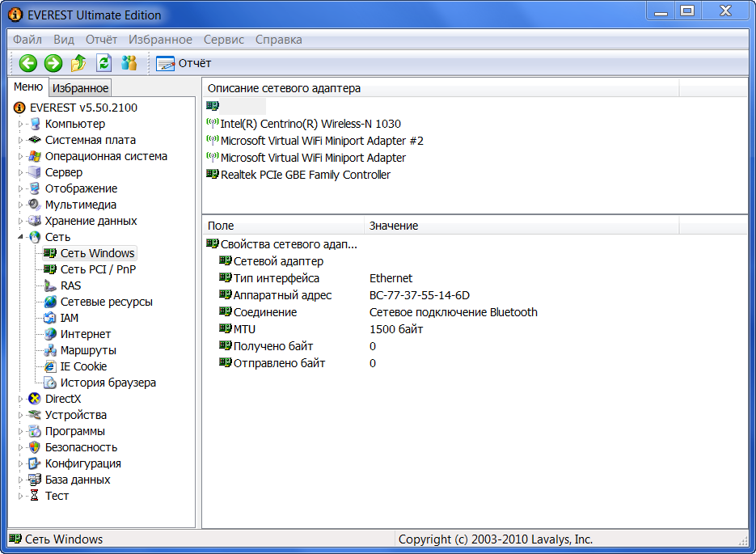Expand the Программы tree node

click(20, 431)
